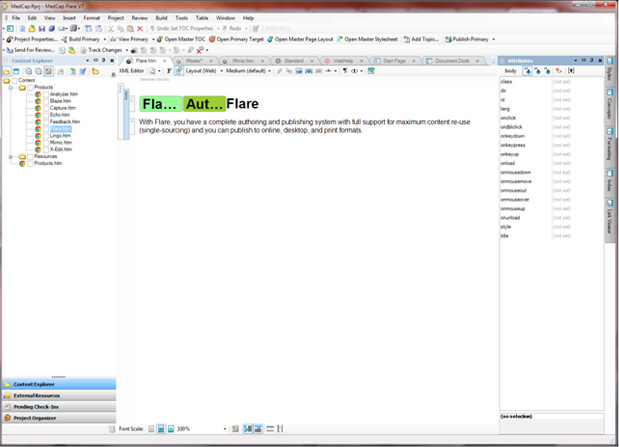The image size is (619, 447).
Task: Pin the Content Explorer panel
Action: click(x=104, y=60)
